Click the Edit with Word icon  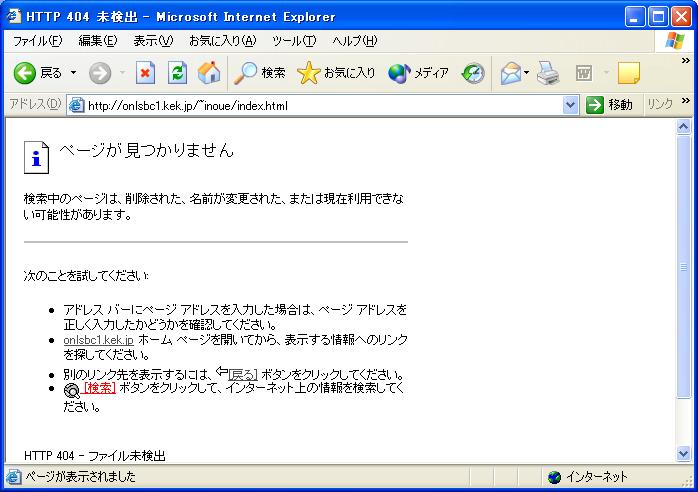click(584, 73)
